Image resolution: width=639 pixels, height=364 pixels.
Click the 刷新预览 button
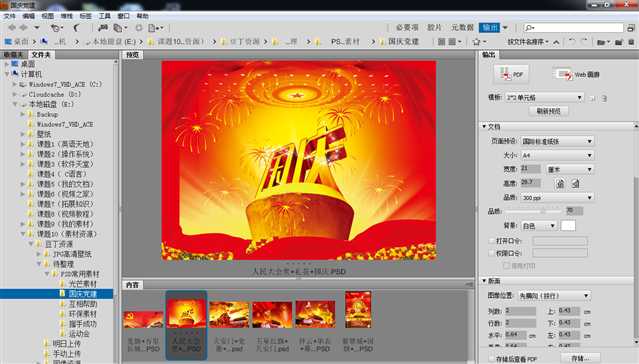(548, 111)
